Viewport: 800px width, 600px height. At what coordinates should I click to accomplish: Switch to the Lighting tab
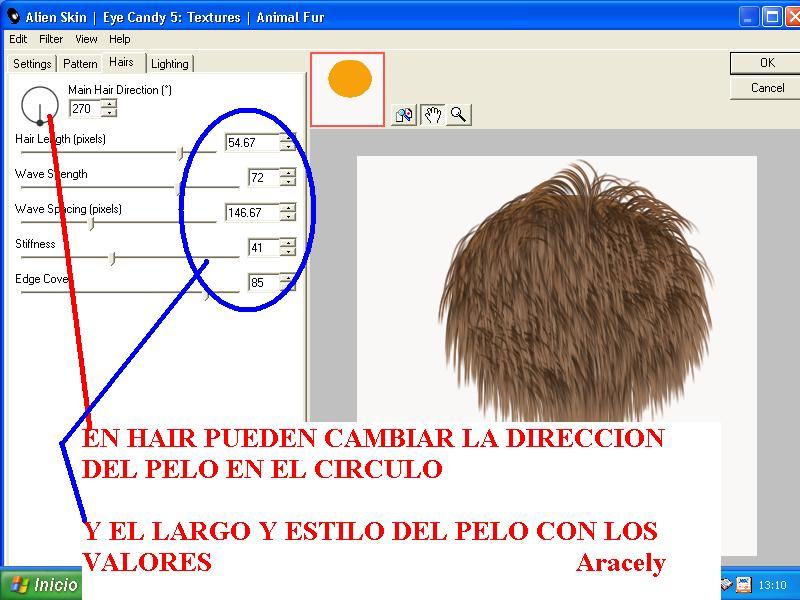click(170, 64)
